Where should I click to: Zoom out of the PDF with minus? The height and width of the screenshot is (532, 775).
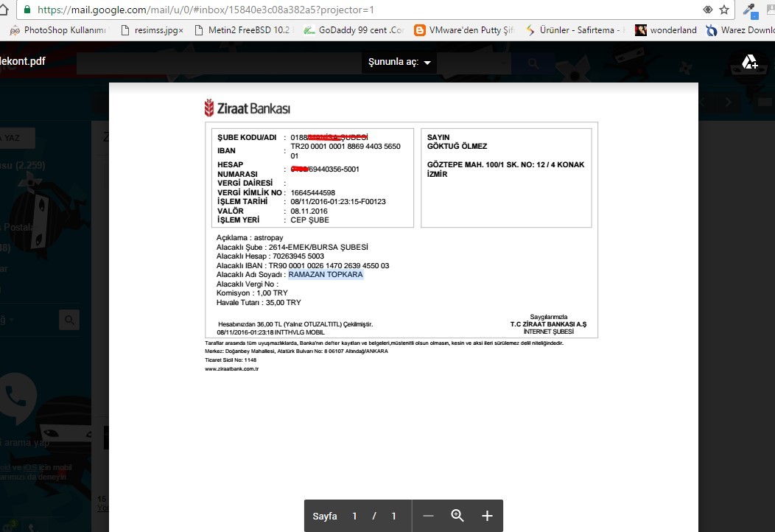coord(428,516)
